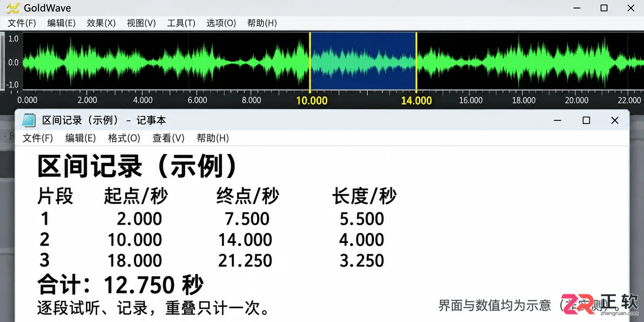Click the 终点/秒 column header
This screenshot has height=322, width=644.
(x=248, y=196)
